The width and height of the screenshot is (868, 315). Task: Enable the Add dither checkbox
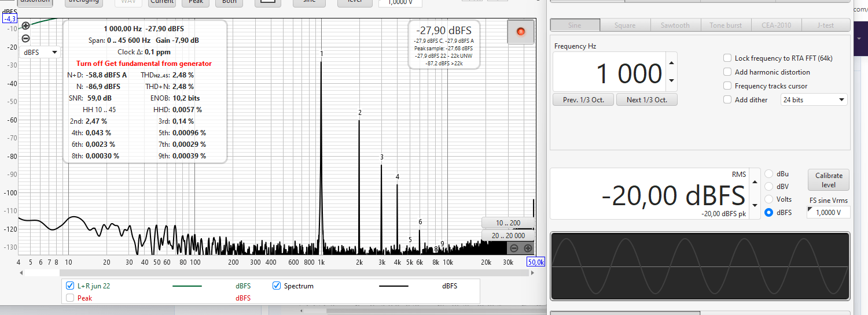click(x=727, y=100)
